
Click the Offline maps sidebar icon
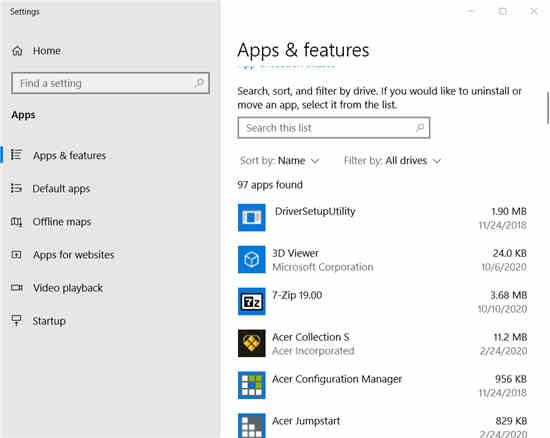[x=16, y=222]
